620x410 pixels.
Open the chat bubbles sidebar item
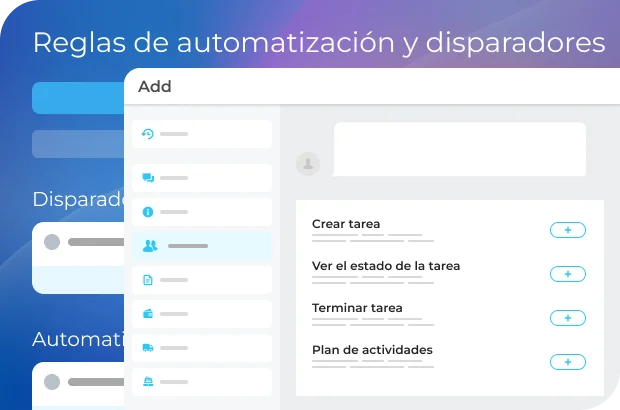point(148,178)
